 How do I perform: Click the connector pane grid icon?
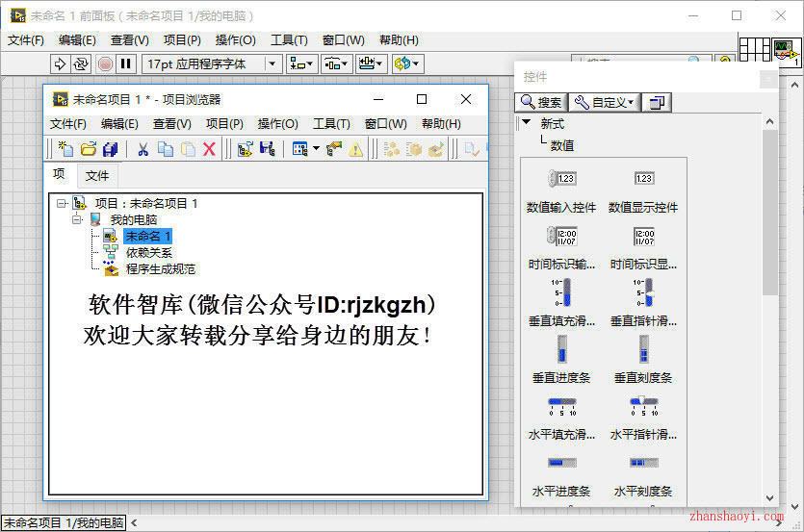pyautogui.click(x=755, y=50)
